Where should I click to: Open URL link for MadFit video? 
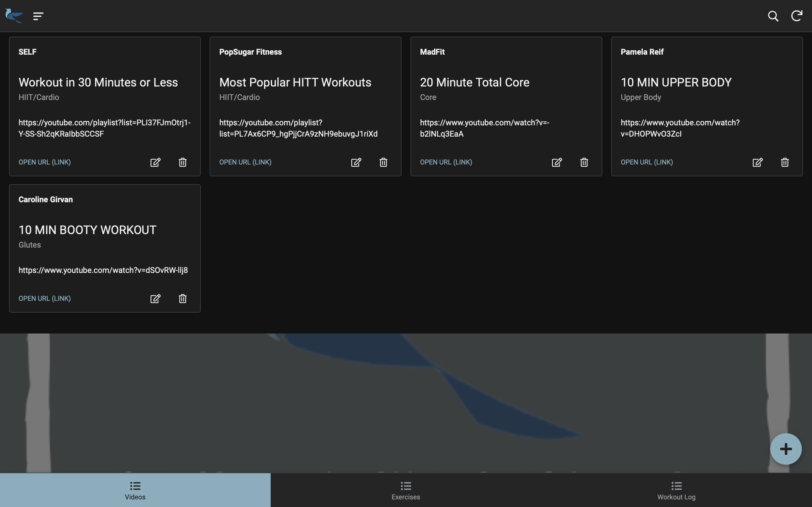tap(446, 162)
